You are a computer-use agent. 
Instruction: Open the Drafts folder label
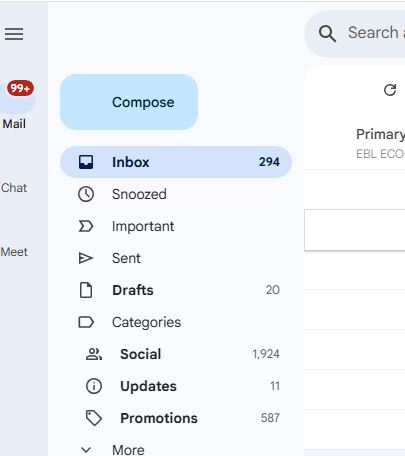133,290
